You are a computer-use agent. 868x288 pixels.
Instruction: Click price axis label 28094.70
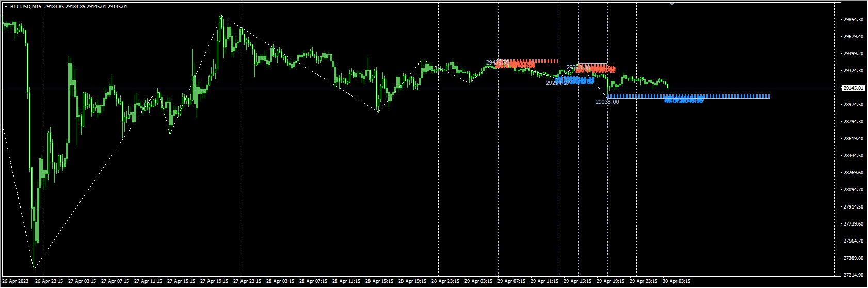853,190
